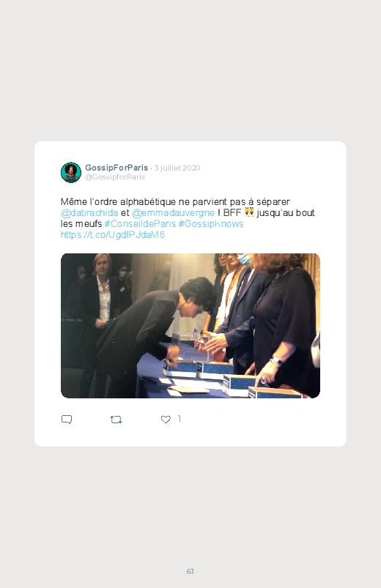381x588 pixels.
Task: Click the reply speech bubble icon
Action: 67,420
